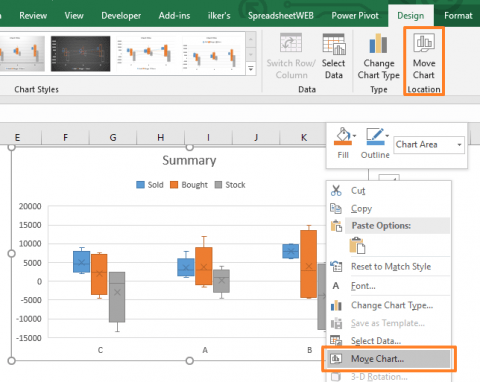
Task: Click the Move Chart ribbon button
Action: (x=424, y=57)
